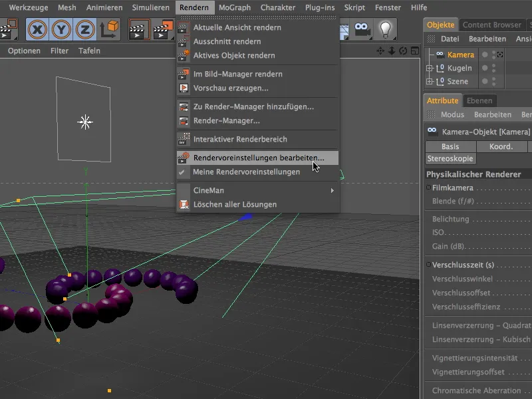The width and height of the screenshot is (532, 399).
Task: Click the icon beside Render-Manager entry
Action: (184, 121)
